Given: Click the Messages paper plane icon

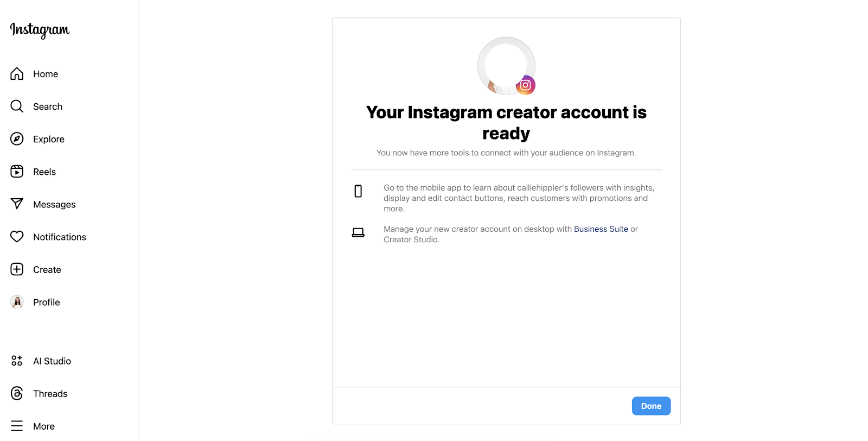Looking at the screenshot, I should (x=17, y=204).
